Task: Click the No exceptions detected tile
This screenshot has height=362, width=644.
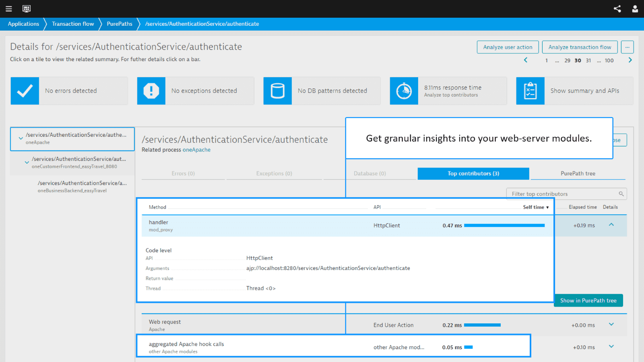Action: (196, 91)
